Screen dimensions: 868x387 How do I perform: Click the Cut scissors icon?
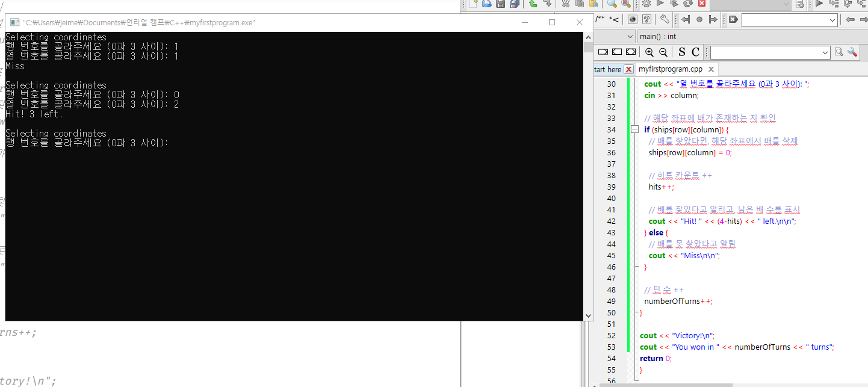click(565, 4)
